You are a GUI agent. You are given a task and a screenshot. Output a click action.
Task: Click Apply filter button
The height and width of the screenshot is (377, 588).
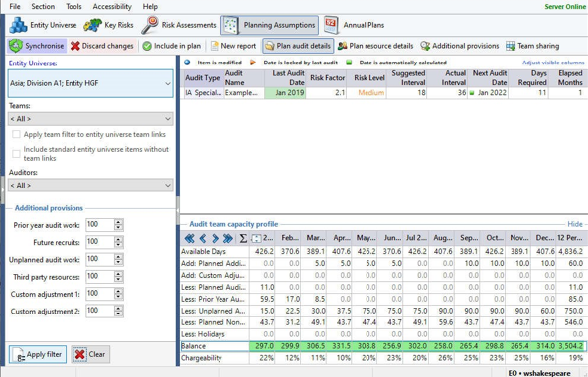pyautogui.click(x=38, y=354)
